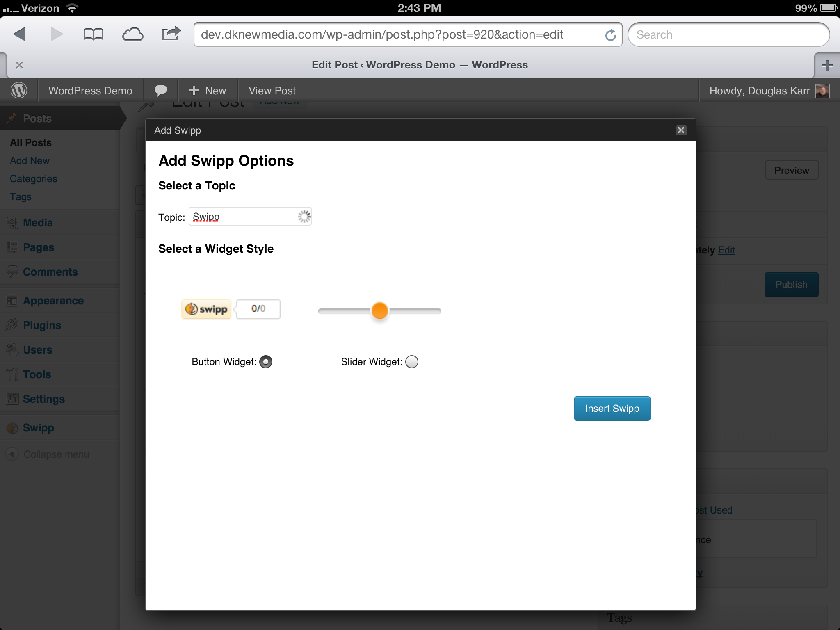
Task: Collapse the admin sidebar menu
Action: point(48,454)
